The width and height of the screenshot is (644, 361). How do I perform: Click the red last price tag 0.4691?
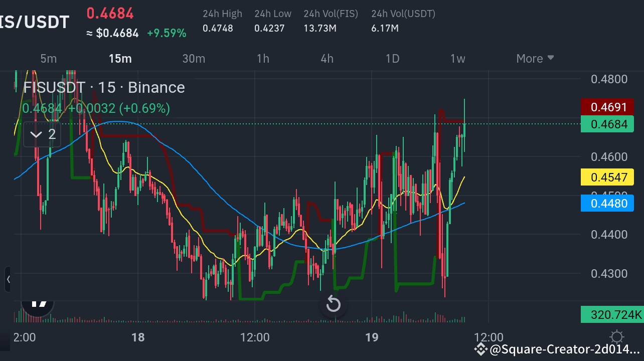click(607, 107)
